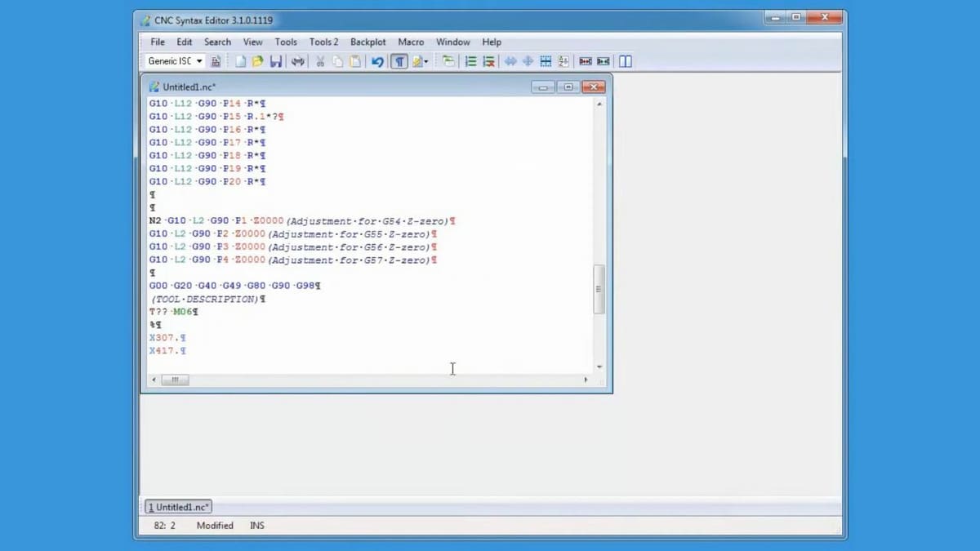
Task: Open a file with the folder icon
Action: 258,61
